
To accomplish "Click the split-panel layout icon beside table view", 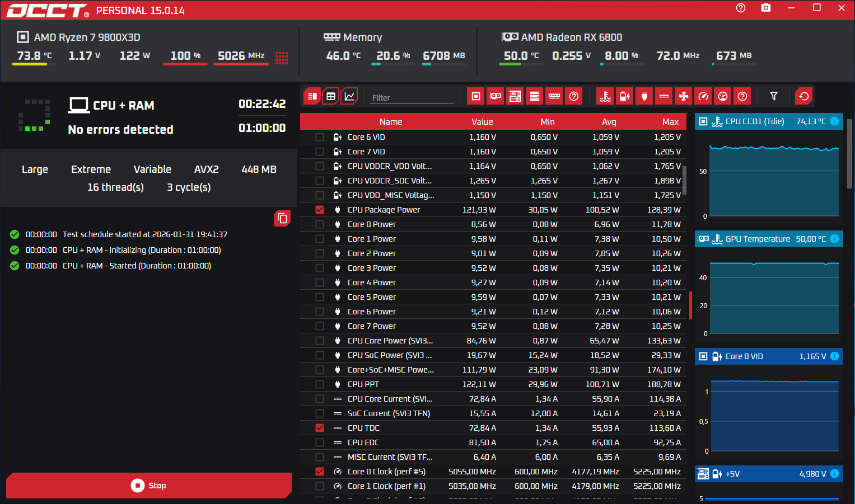I will (x=312, y=96).
